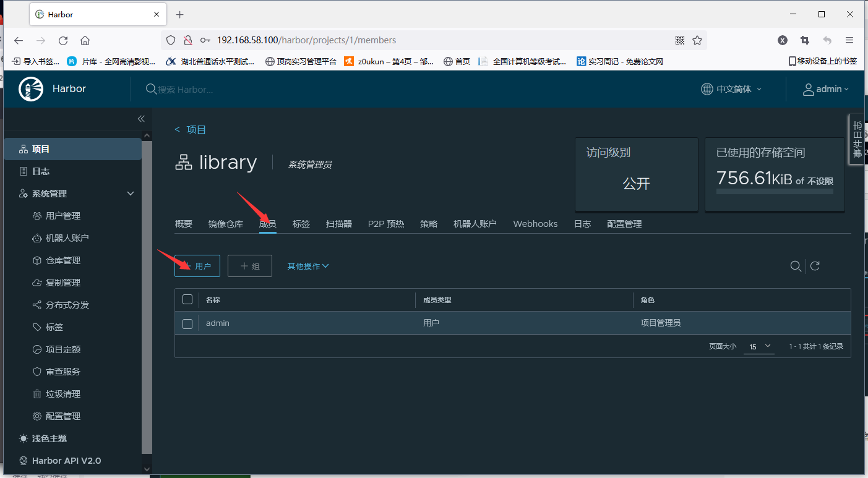Open the browser hamburger menu
The width and height of the screenshot is (868, 478).
coord(849,40)
